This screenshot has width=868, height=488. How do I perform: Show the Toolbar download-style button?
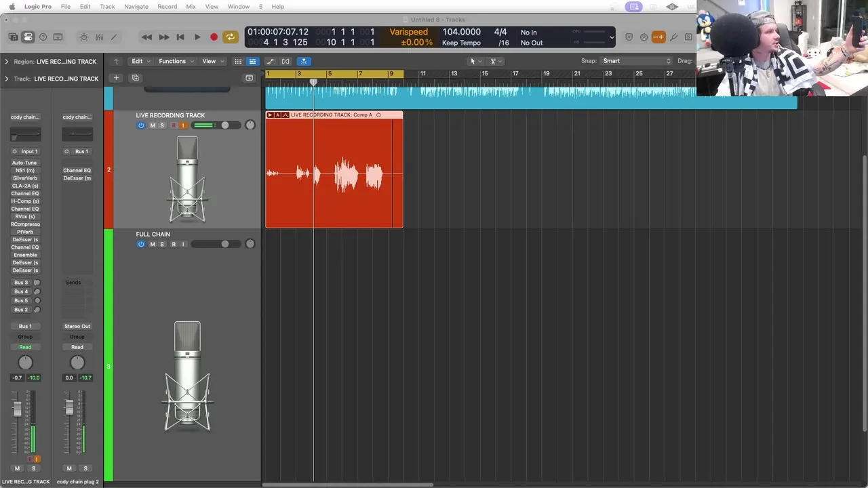pos(58,37)
